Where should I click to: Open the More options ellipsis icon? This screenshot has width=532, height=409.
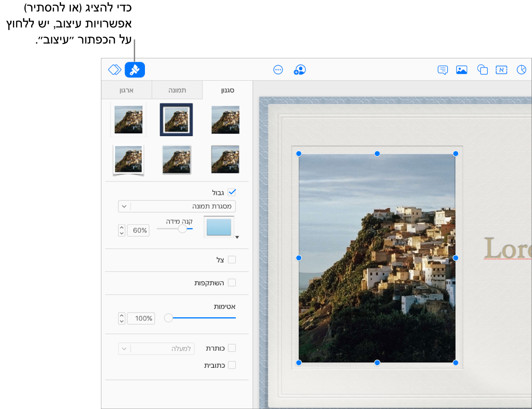[x=278, y=70]
